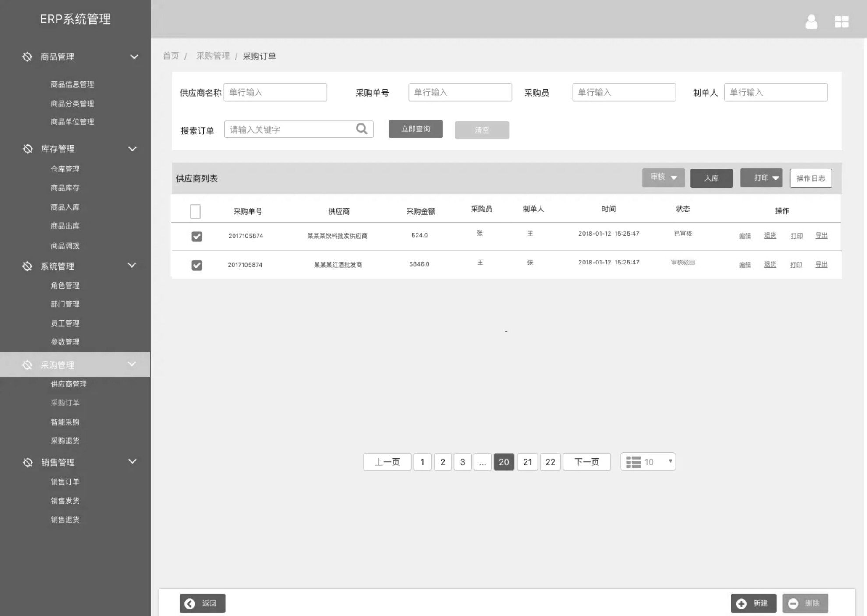Click 退货 link for 某某某饮料批发供应商

point(770,236)
